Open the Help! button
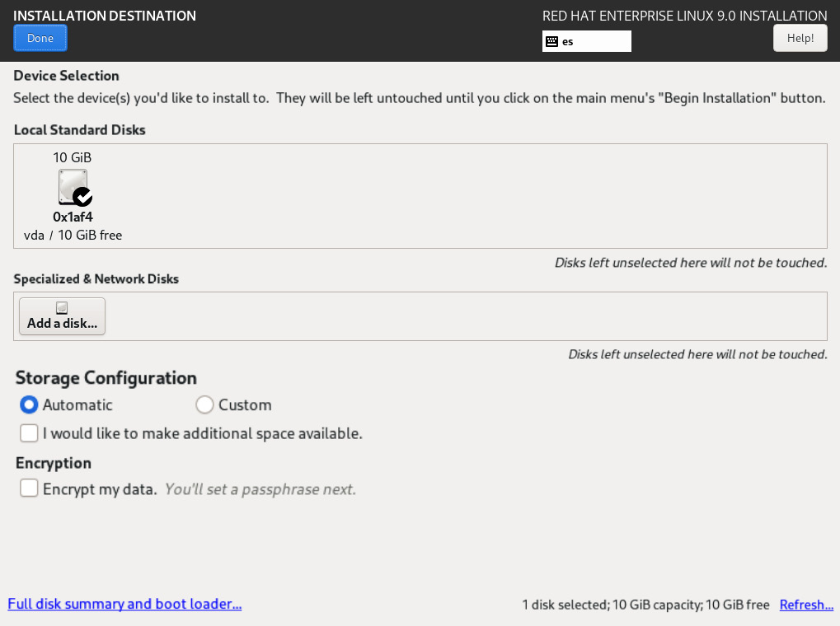This screenshot has height=626, width=840. (x=800, y=38)
